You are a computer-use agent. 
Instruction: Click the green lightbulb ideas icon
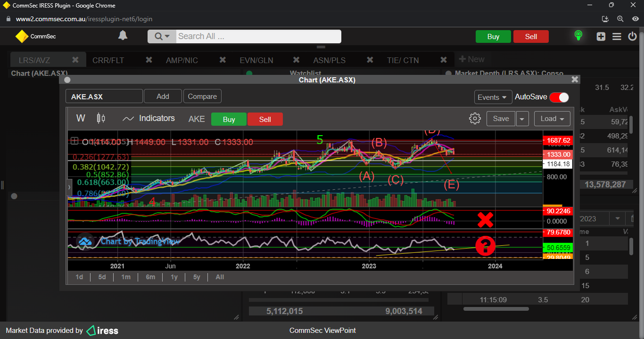click(x=578, y=36)
